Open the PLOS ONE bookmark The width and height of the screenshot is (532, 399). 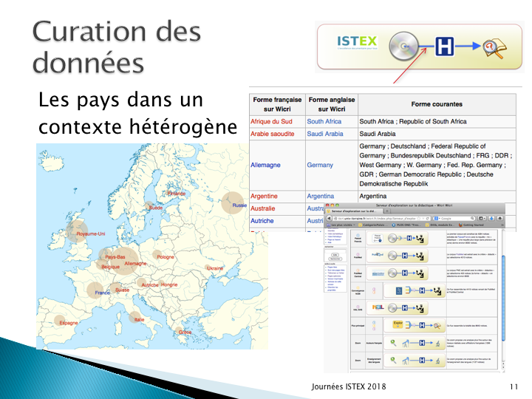(x=406, y=225)
